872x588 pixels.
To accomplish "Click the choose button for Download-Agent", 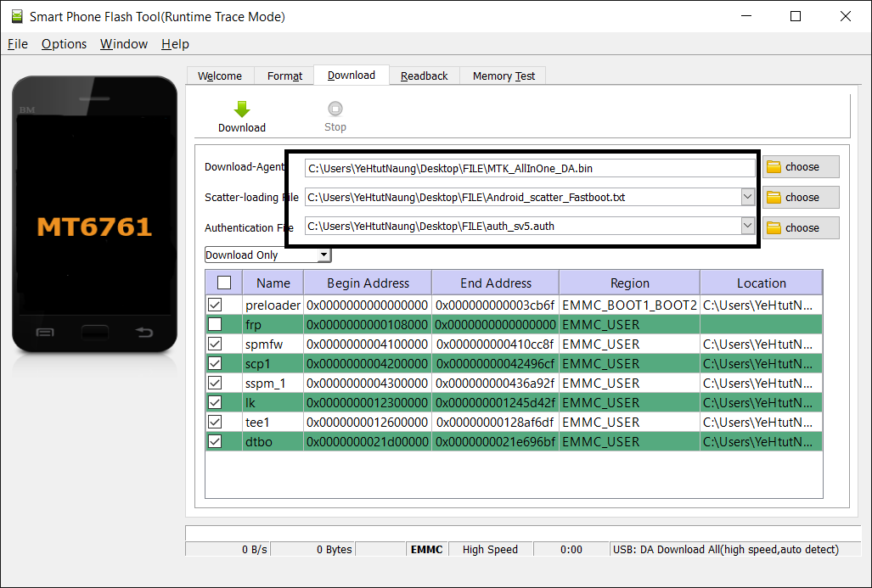I will click(x=801, y=166).
